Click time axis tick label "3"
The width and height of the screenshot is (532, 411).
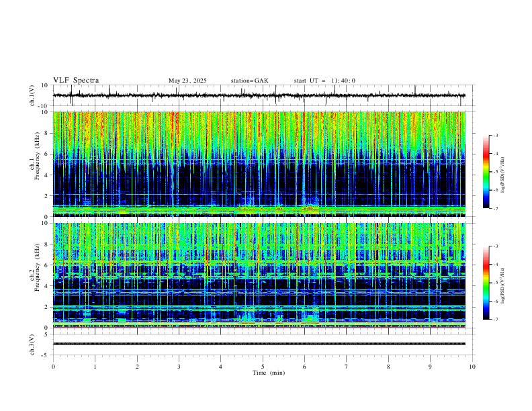tap(179, 367)
